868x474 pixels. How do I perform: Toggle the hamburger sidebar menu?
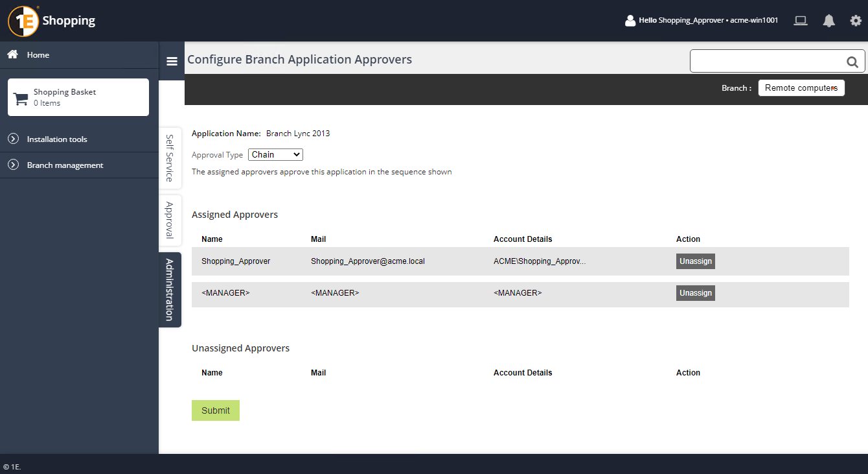(172, 61)
